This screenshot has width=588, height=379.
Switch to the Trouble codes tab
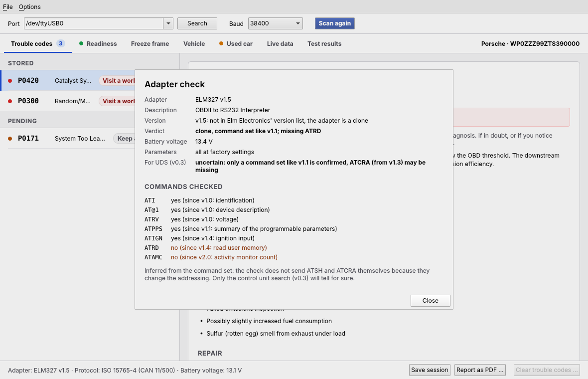point(38,43)
